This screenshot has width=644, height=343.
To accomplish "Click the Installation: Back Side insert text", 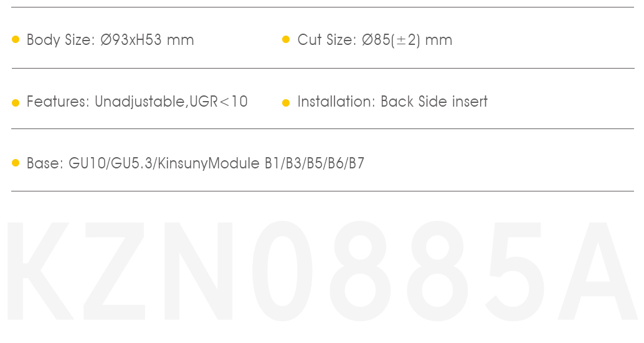I will (x=392, y=102).
